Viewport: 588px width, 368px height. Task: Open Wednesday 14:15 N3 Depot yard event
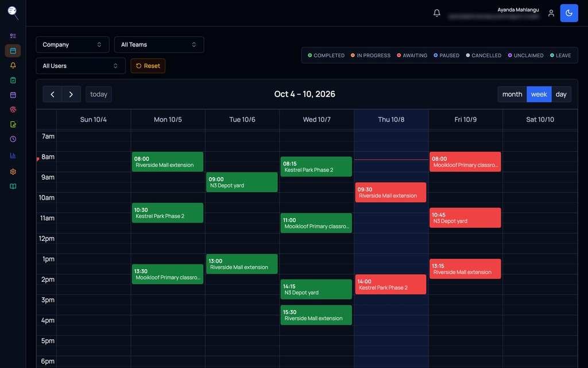click(316, 289)
